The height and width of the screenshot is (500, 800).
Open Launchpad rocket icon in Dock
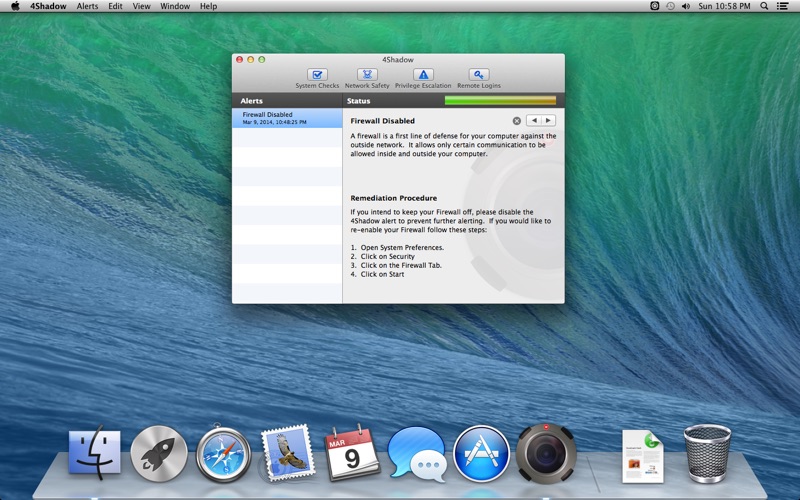point(159,454)
